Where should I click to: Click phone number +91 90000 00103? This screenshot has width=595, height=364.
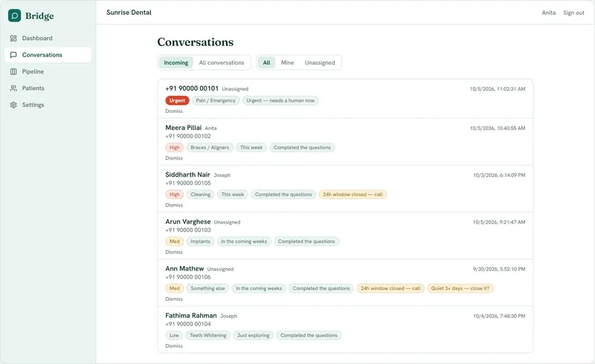pyautogui.click(x=188, y=230)
